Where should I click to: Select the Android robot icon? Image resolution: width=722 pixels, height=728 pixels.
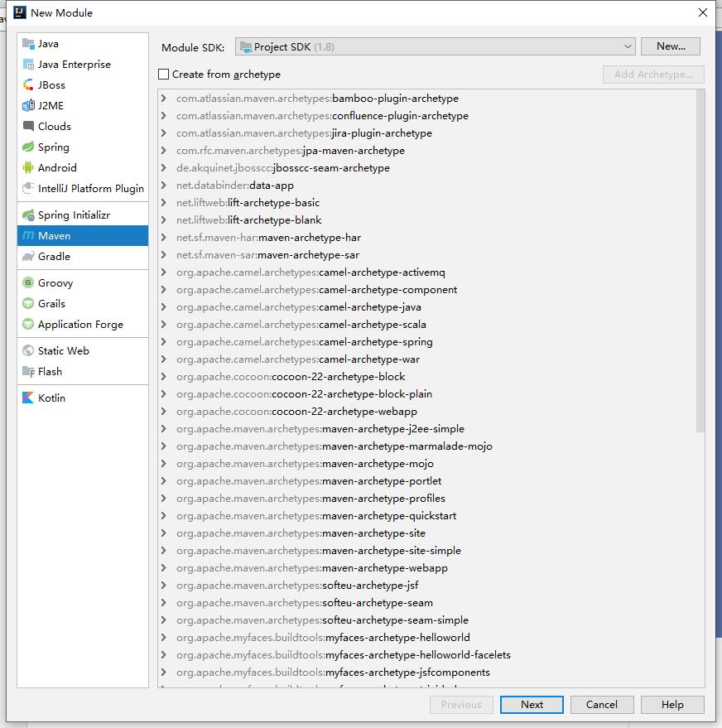point(29,168)
